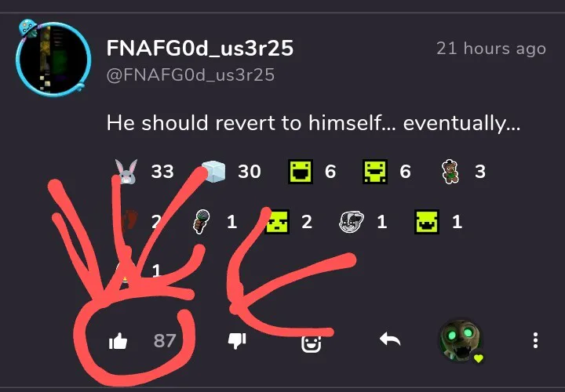Image resolution: width=565 pixels, height=392 pixels.
Task: Click the FNAFG0d_us3r25 display name
Action: click(200, 49)
